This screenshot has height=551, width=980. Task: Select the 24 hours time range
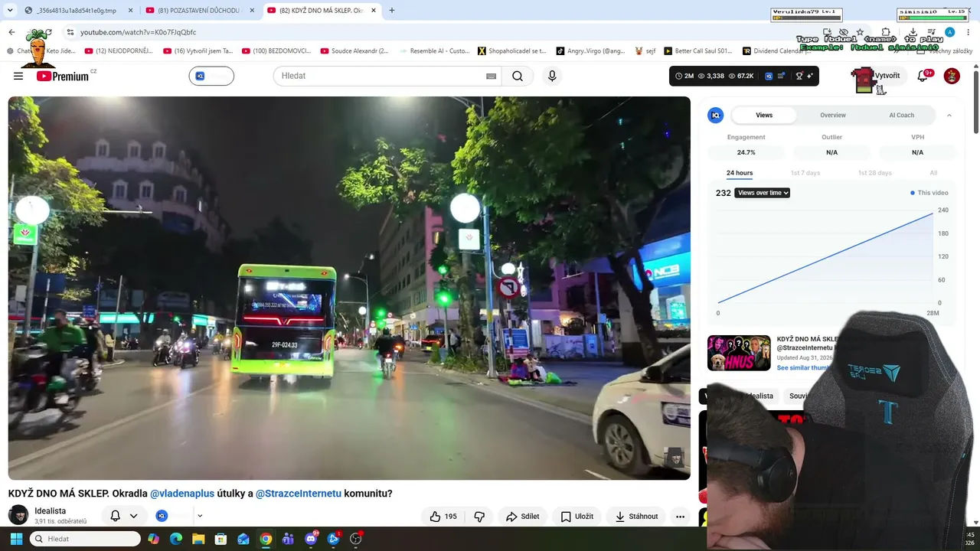click(x=740, y=173)
